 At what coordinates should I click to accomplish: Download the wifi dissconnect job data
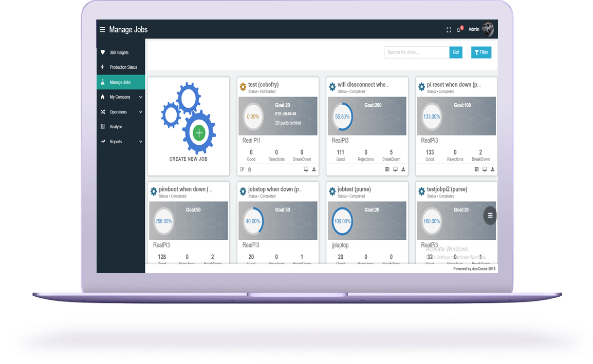[x=403, y=169]
